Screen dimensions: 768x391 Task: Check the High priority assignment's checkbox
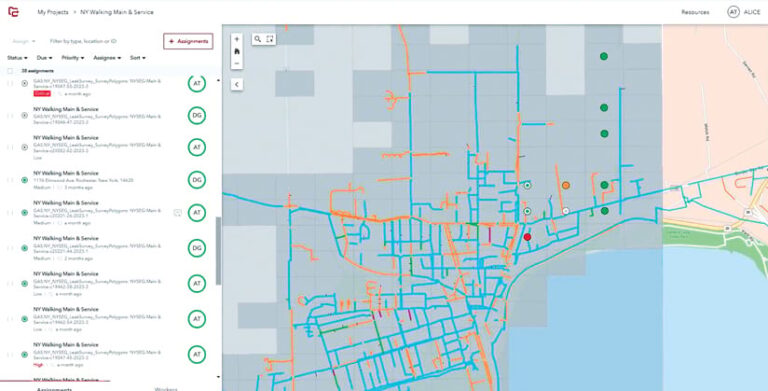coord(10,355)
